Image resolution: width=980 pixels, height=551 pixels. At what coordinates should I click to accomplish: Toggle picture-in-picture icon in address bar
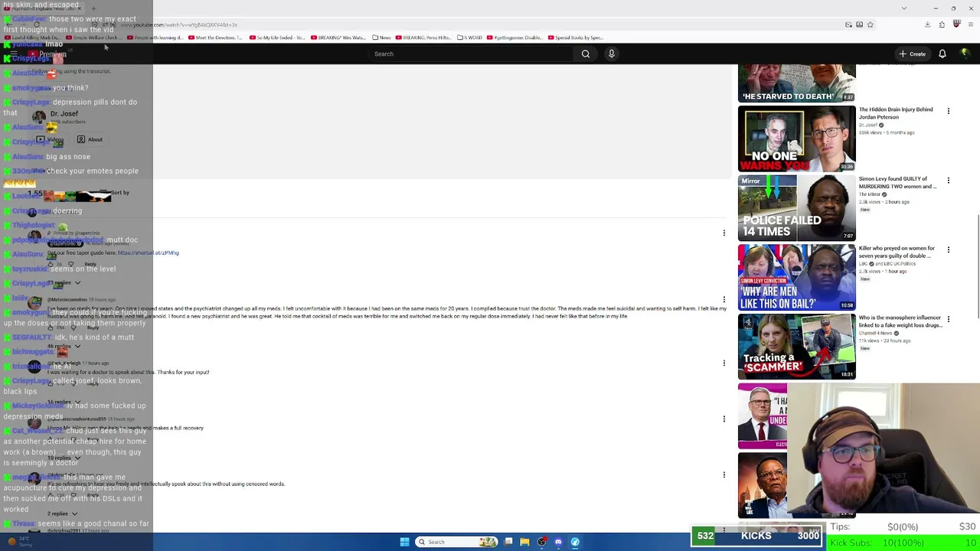(848, 24)
